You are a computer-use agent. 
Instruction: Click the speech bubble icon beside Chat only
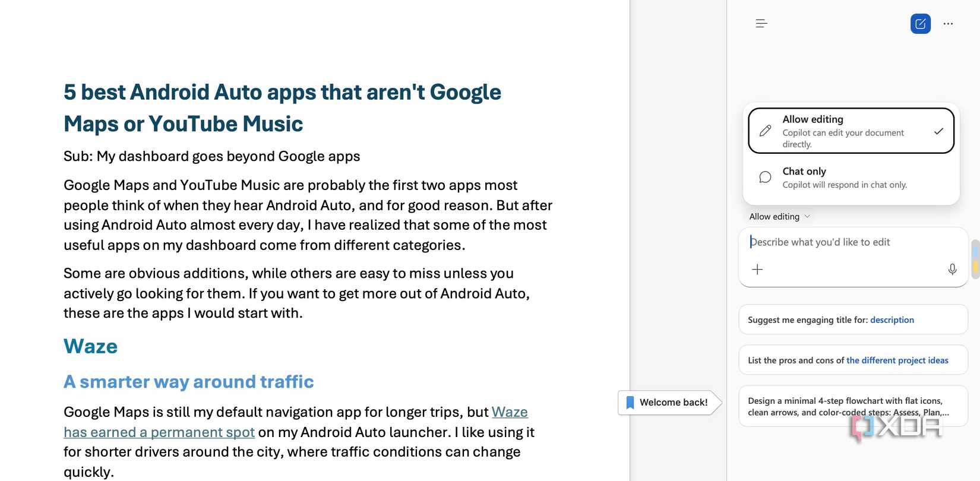click(x=766, y=177)
